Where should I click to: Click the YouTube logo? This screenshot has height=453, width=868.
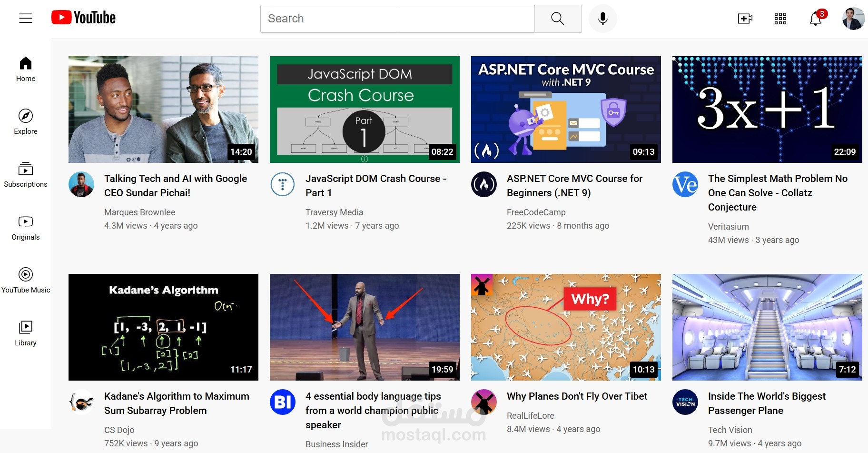click(84, 18)
